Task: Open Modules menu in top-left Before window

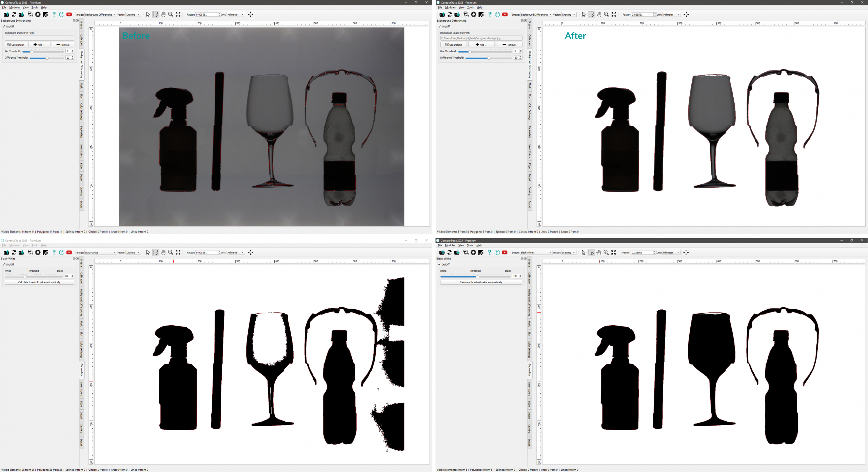Action: [15, 7]
